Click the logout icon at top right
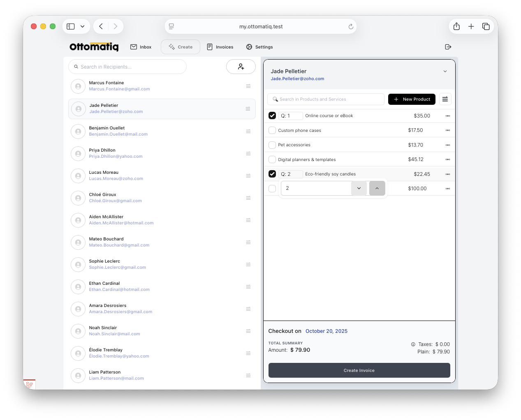 [x=448, y=47]
